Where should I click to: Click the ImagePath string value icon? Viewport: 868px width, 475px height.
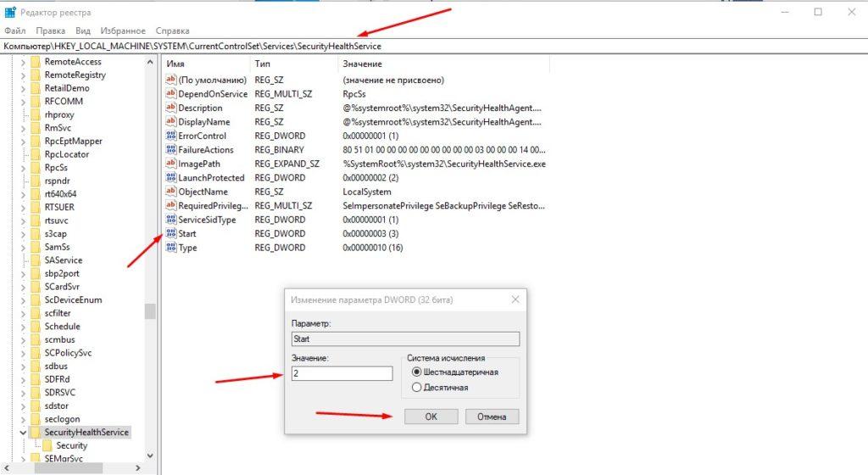(x=170, y=164)
